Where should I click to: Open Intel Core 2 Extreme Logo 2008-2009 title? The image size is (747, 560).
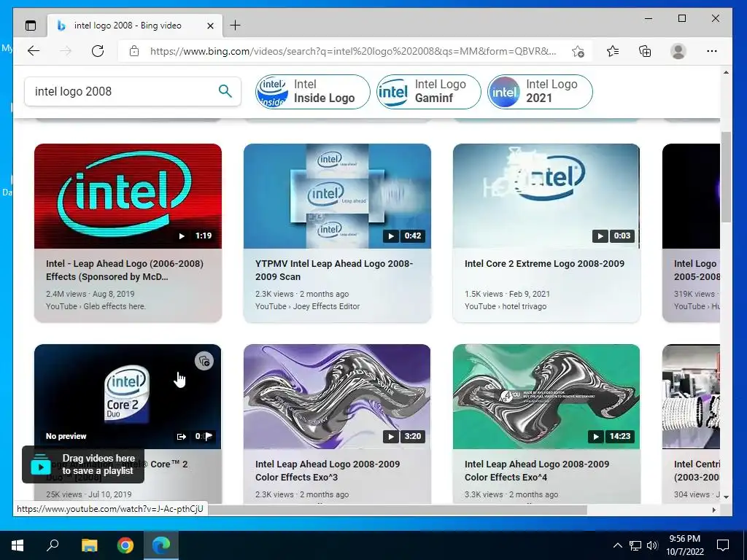pos(544,264)
